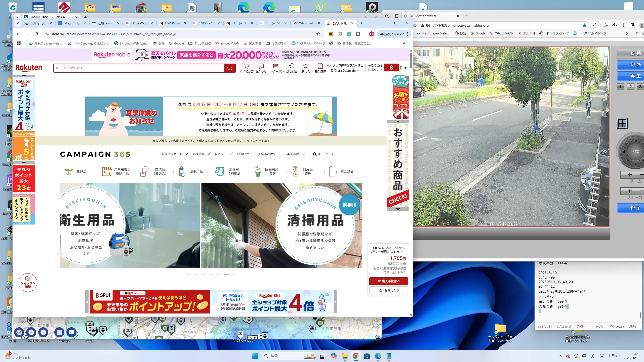Click the 購入手続きへ purchase button
The image size is (644, 362).
coord(388,281)
